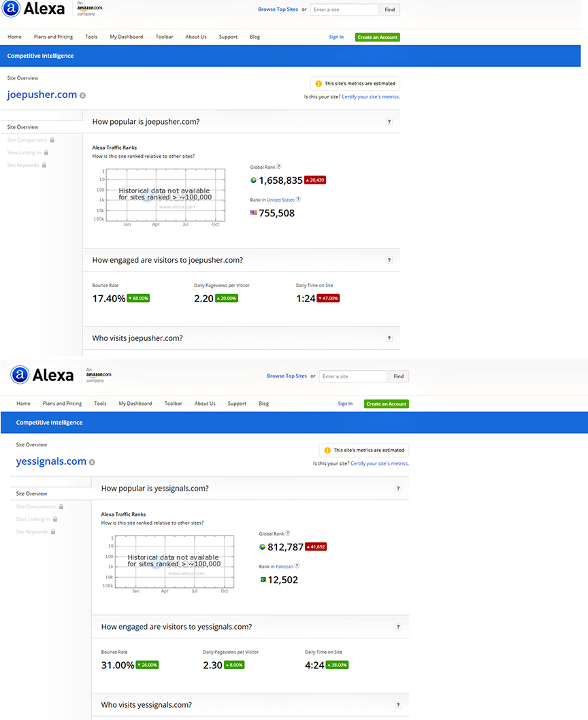Click the round icon right of yessignals.com title

92,462
